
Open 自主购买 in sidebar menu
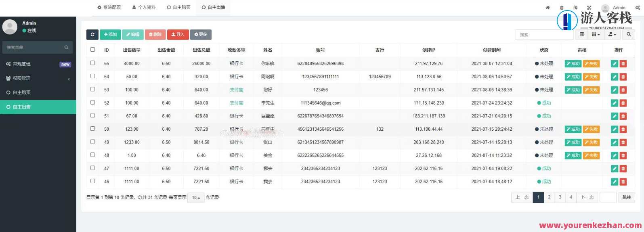pyautogui.click(x=38, y=92)
